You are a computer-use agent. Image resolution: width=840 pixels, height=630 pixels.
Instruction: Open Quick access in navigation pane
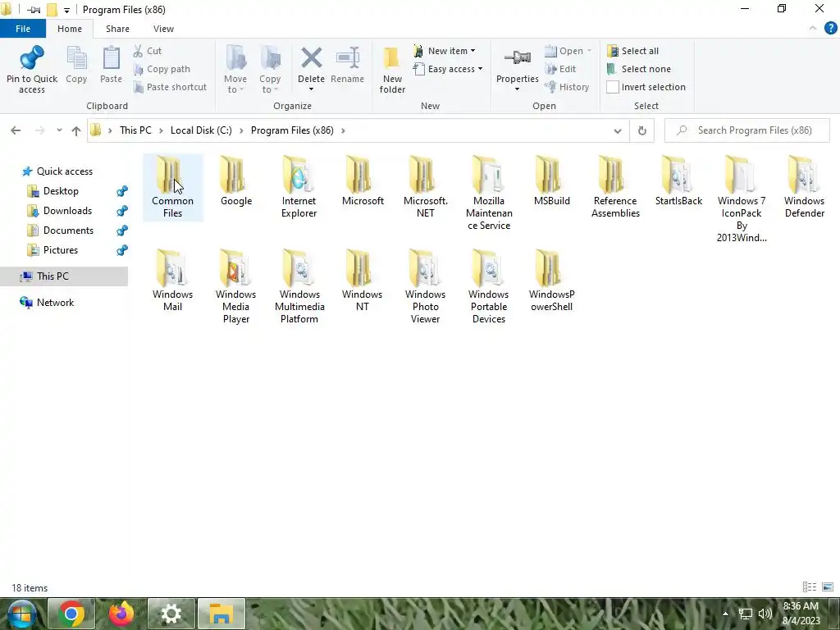pyautogui.click(x=64, y=171)
